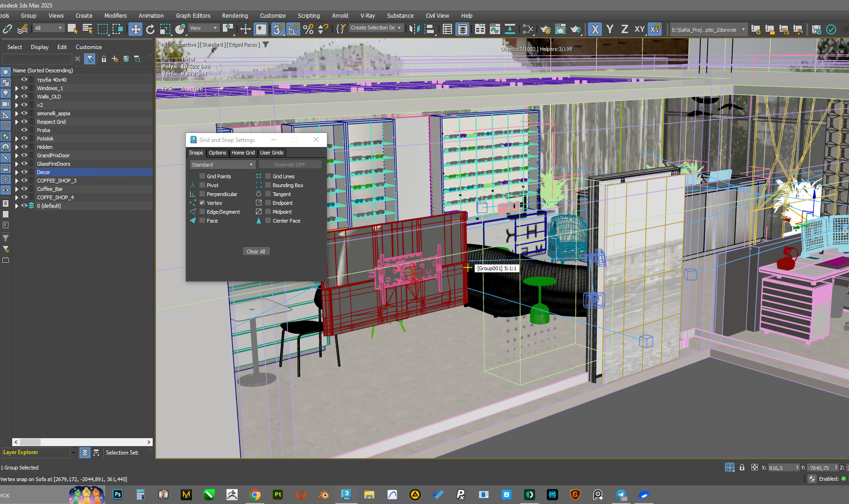Activate the Rotate tool

pos(150,29)
